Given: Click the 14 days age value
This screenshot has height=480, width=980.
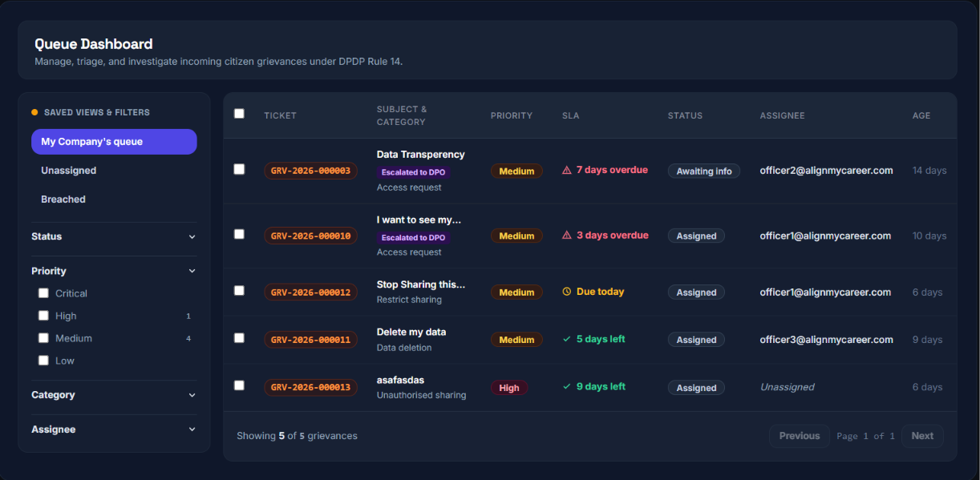Looking at the screenshot, I should pos(929,171).
